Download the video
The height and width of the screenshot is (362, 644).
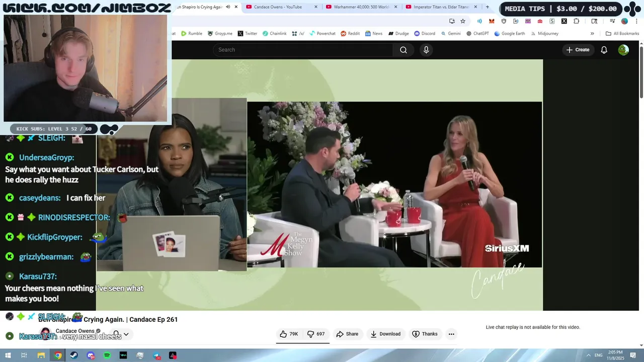click(385, 334)
